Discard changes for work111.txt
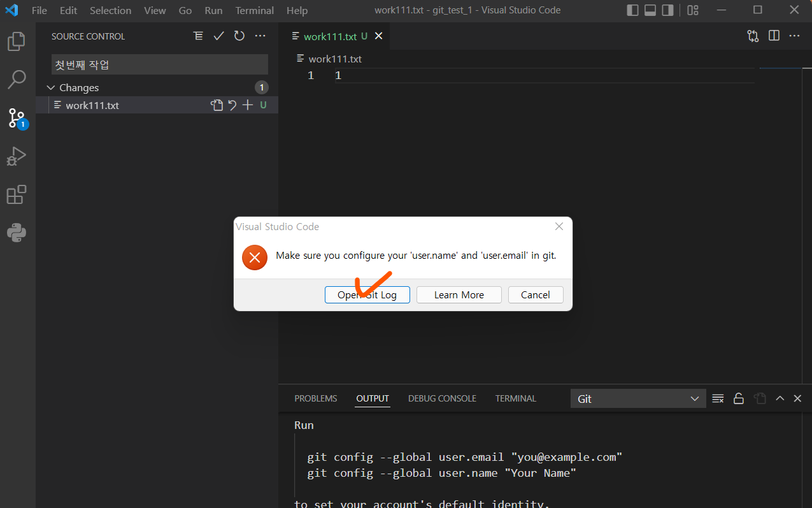Screen dimensions: 812x508 232,105
